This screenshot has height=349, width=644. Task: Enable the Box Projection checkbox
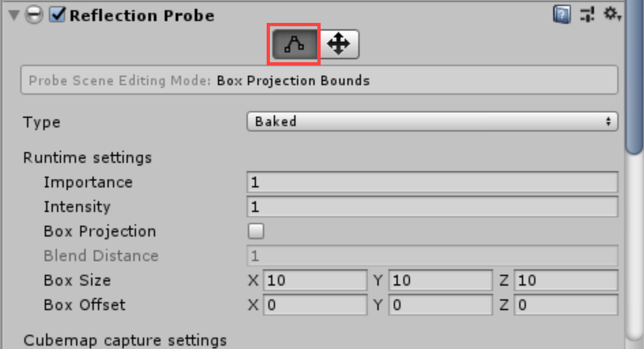coord(256,231)
